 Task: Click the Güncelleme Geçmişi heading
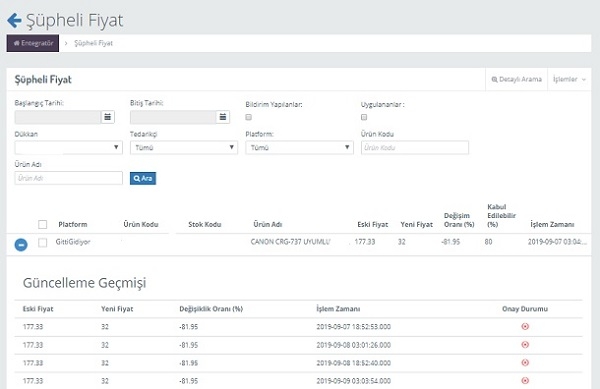pyautogui.click(x=85, y=283)
